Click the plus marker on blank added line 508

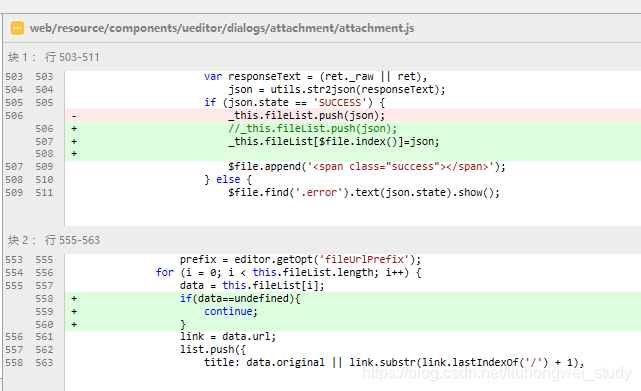74,154
